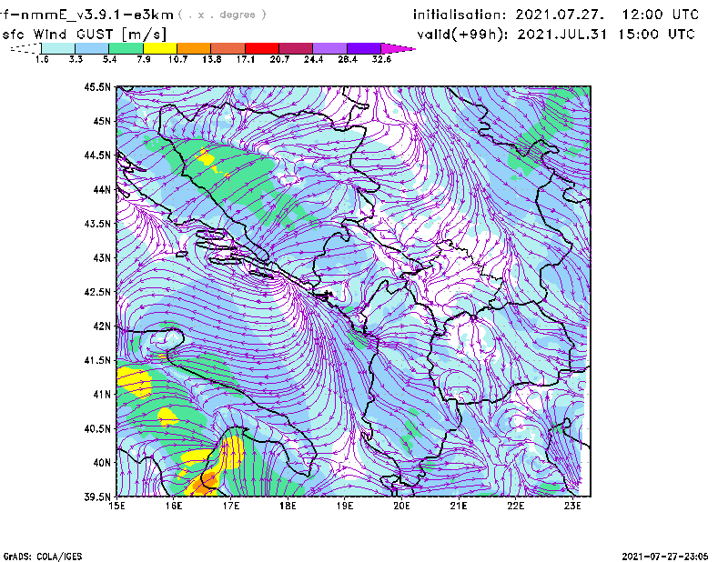
Task: Click the '32.6' legend value
Action: (381, 59)
